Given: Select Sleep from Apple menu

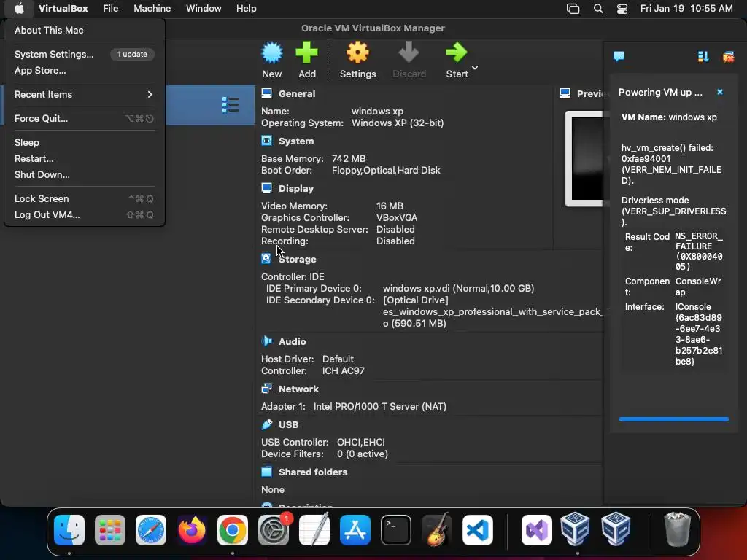Looking at the screenshot, I should click(x=85, y=142).
